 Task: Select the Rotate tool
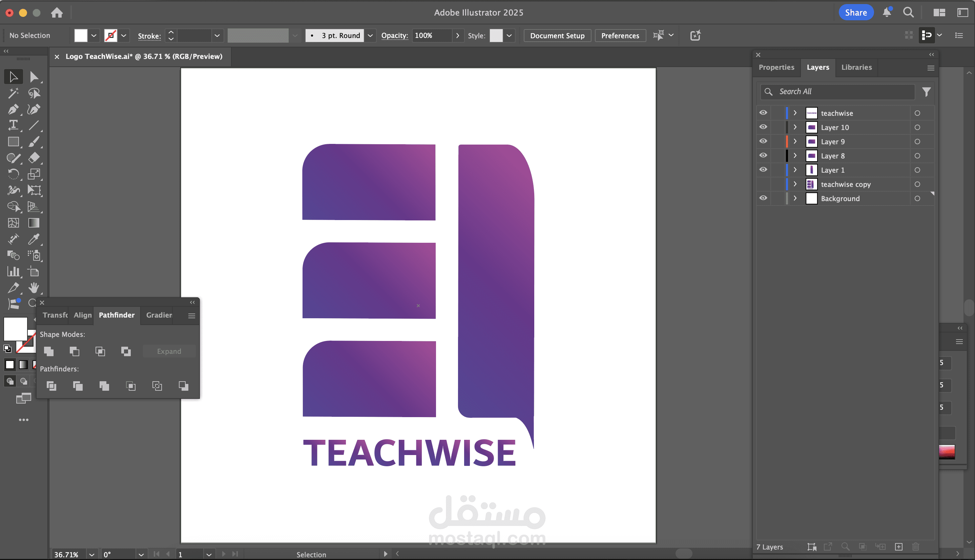click(x=13, y=174)
